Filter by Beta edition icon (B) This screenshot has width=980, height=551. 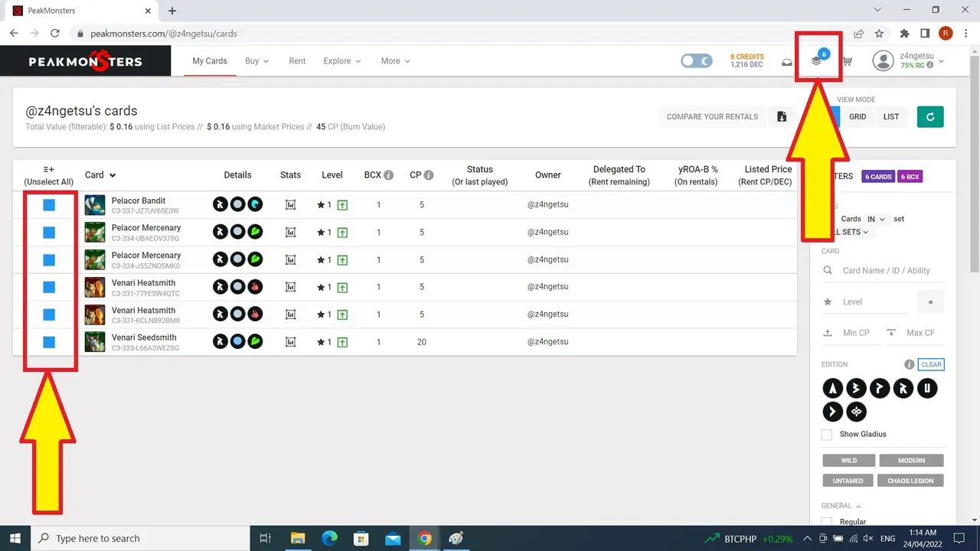tap(856, 389)
